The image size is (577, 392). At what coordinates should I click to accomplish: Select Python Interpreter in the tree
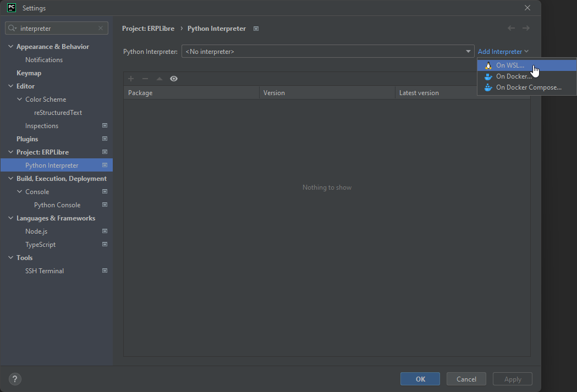pos(57,165)
